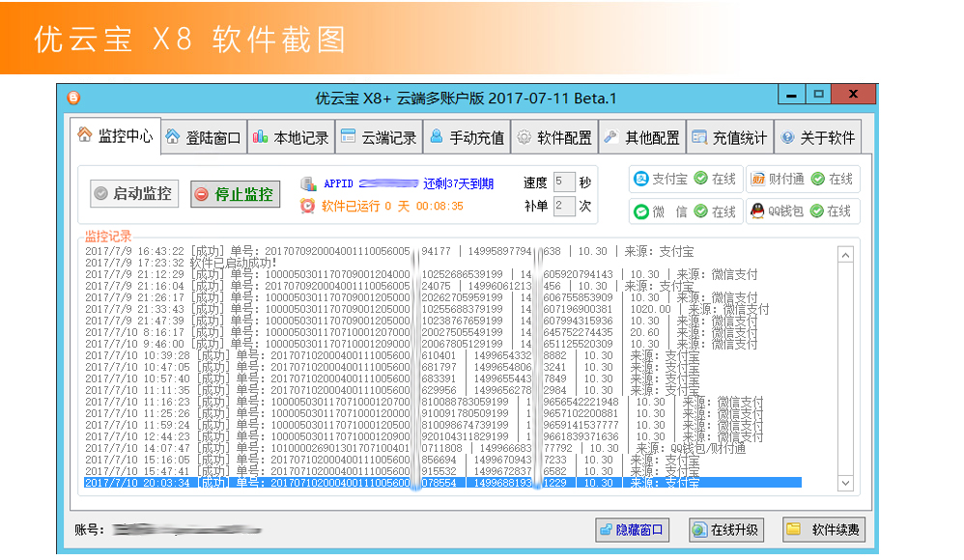964x560 pixels.
Task: Click the QQ钱包 penguin icon
Action: tap(758, 211)
